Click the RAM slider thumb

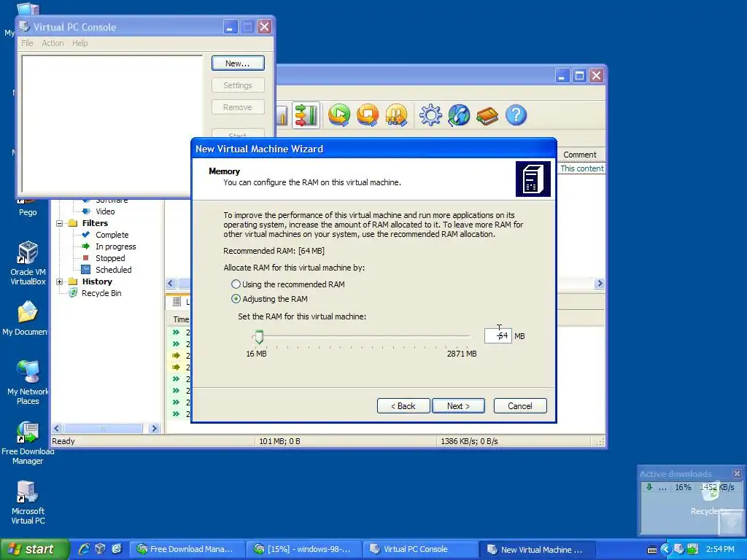pos(259,337)
